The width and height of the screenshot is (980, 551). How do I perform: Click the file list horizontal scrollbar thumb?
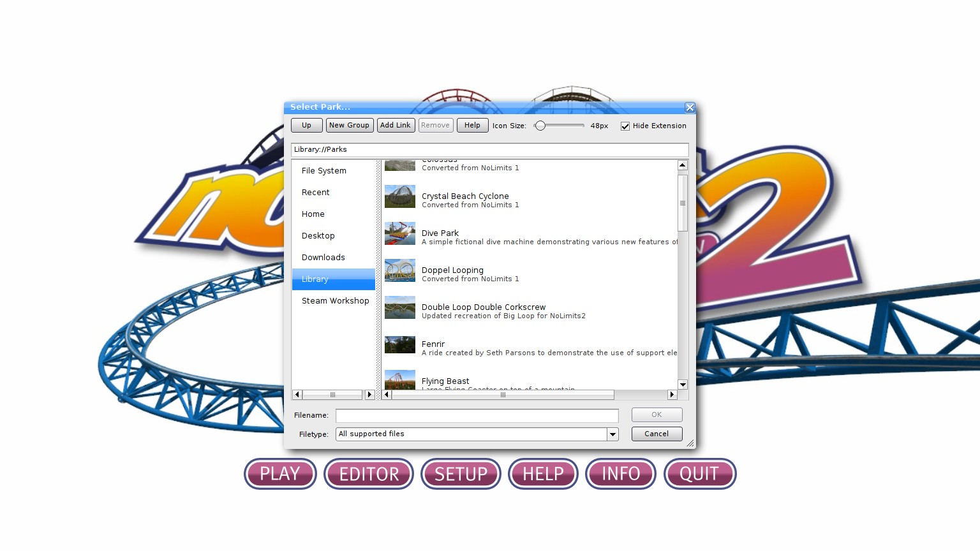503,395
